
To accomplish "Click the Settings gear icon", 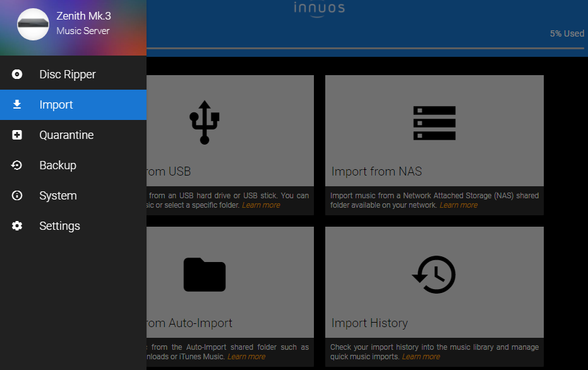I will point(17,225).
